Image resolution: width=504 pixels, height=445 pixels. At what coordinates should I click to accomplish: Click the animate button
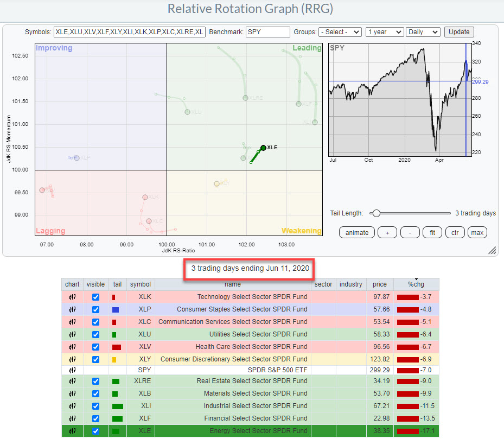[x=356, y=232]
